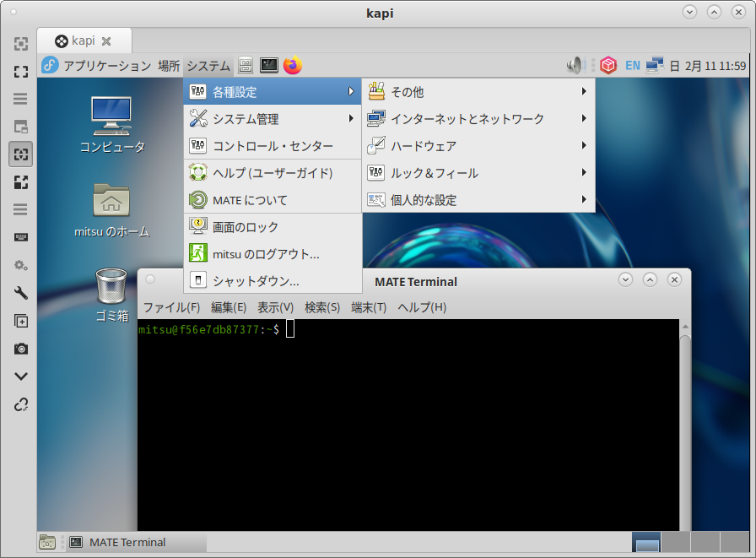Toggle the EN input method indicator
756x558 pixels.
tap(632, 65)
